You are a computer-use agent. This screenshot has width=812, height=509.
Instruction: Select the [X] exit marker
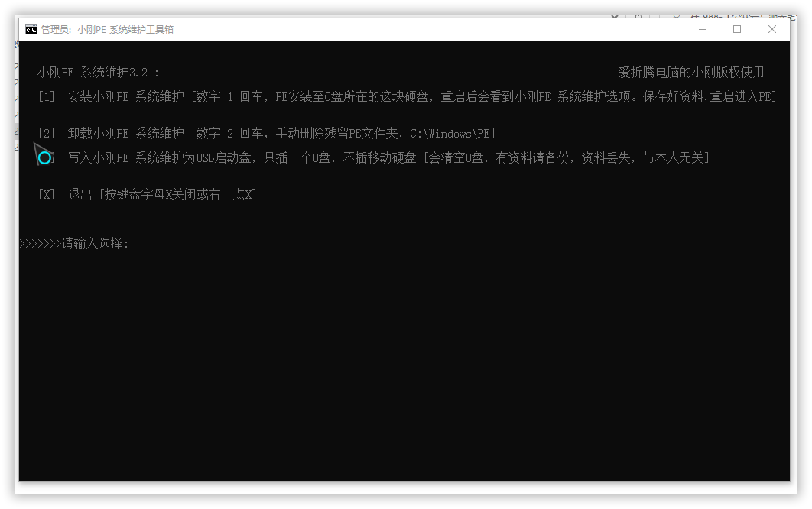[47, 195]
